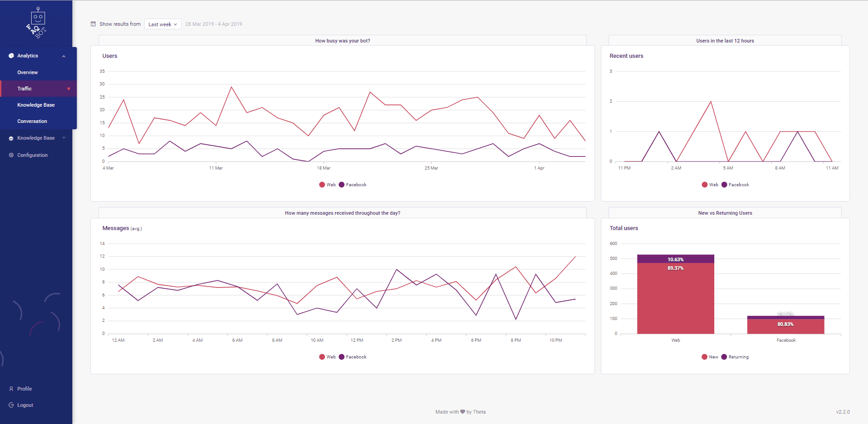868x424 pixels.
Task: Click the v2.2.0 version label
Action: pos(843,412)
